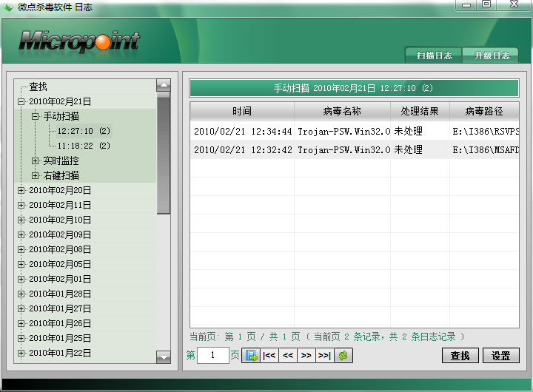
Task: Collapse the 手动扫描 node
Action: (x=35, y=116)
